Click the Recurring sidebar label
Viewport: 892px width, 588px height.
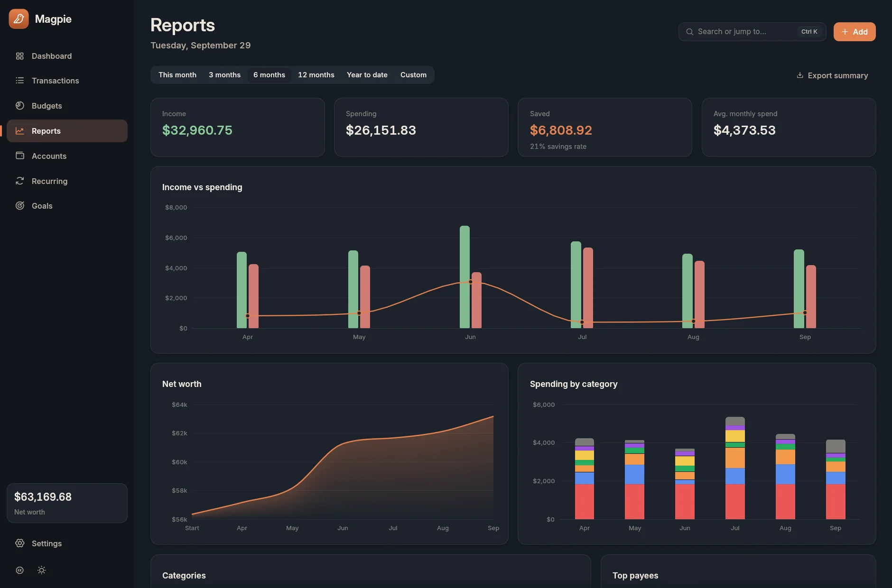(x=49, y=181)
